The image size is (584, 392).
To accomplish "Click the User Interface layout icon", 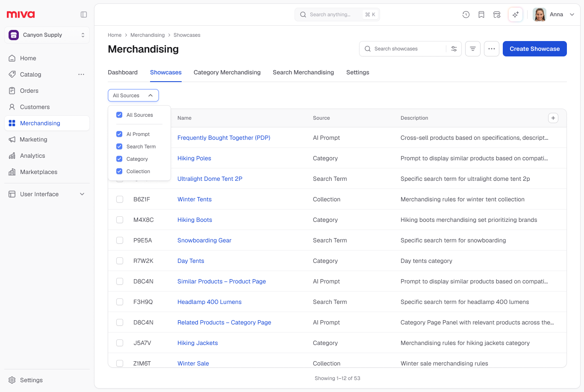I will click(12, 194).
